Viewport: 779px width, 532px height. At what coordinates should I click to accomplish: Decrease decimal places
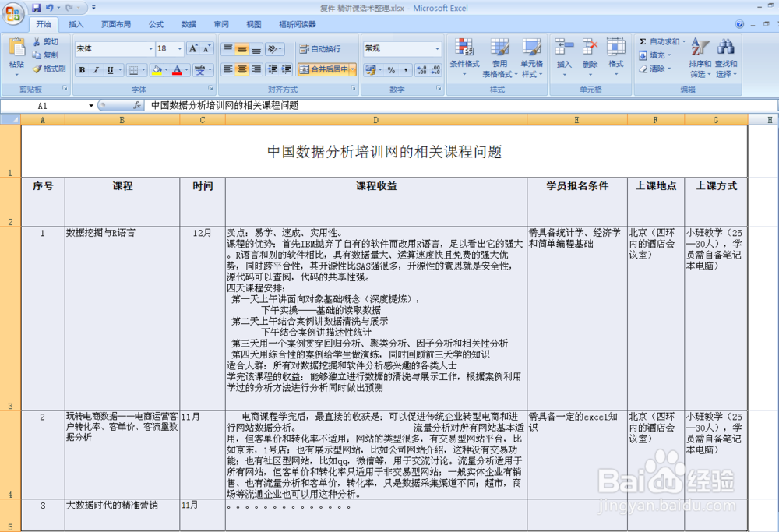(x=435, y=70)
